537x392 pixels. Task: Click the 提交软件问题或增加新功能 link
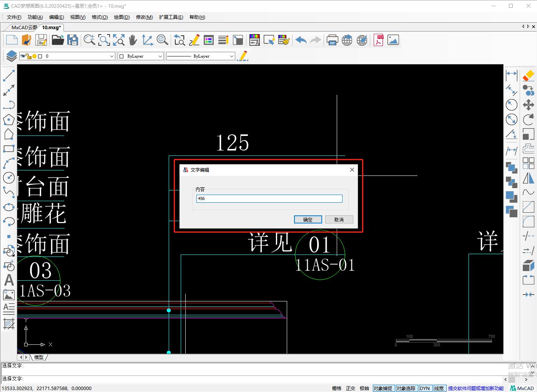click(475, 388)
